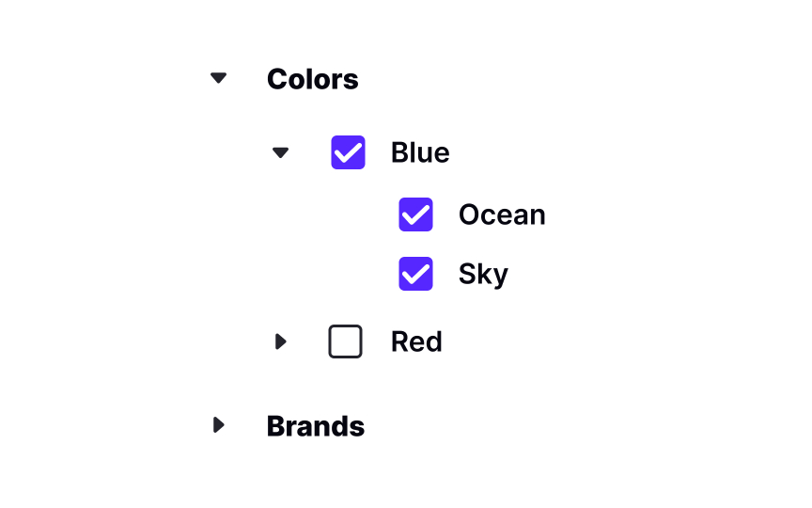Uncheck the Blue checkbox
812x508 pixels.
pyautogui.click(x=348, y=152)
